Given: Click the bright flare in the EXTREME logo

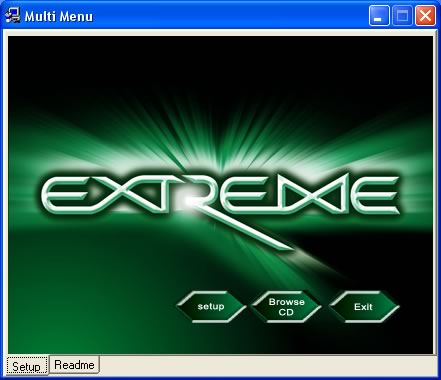Looking at the screenshot, I should [x=188, y=201].
